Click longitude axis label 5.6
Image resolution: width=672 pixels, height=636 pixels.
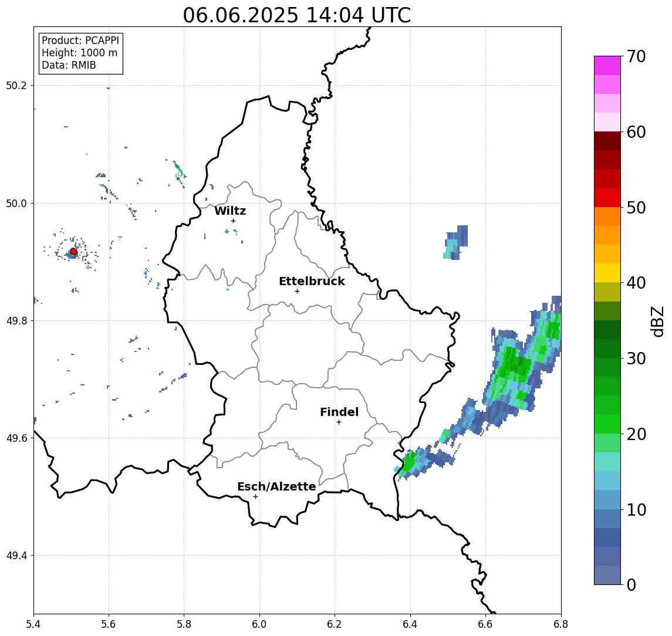click(x=109, y=624)
